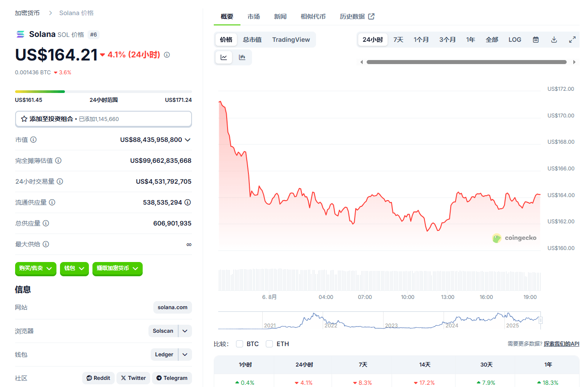Click the 24小时范围 price range bar

point(104,92)
